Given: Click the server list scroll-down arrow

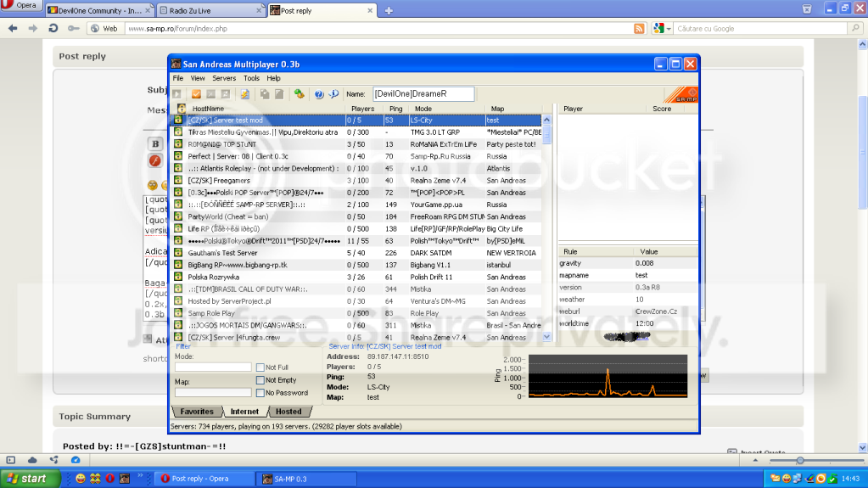Looking at the screenshot, I should click(547, 337).
